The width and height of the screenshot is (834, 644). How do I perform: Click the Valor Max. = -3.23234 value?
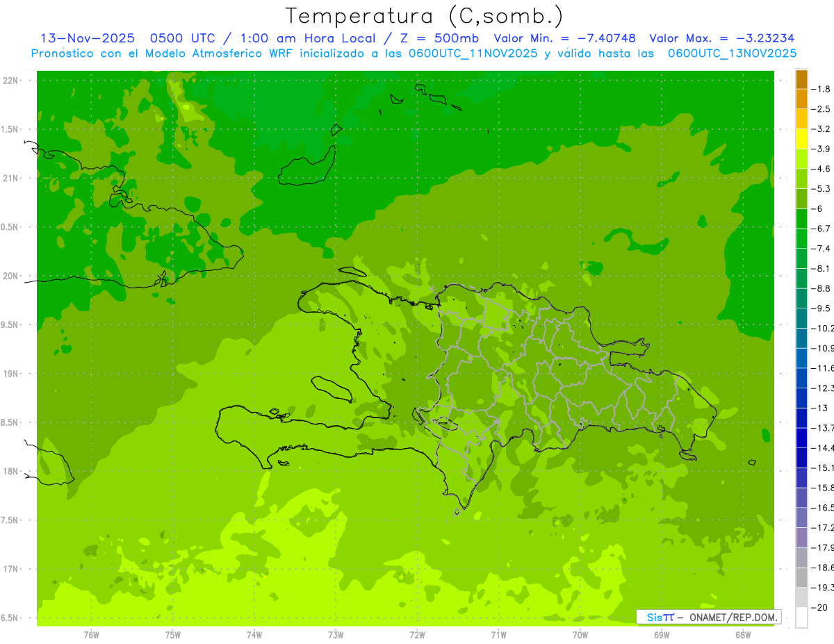pos(721,38)
